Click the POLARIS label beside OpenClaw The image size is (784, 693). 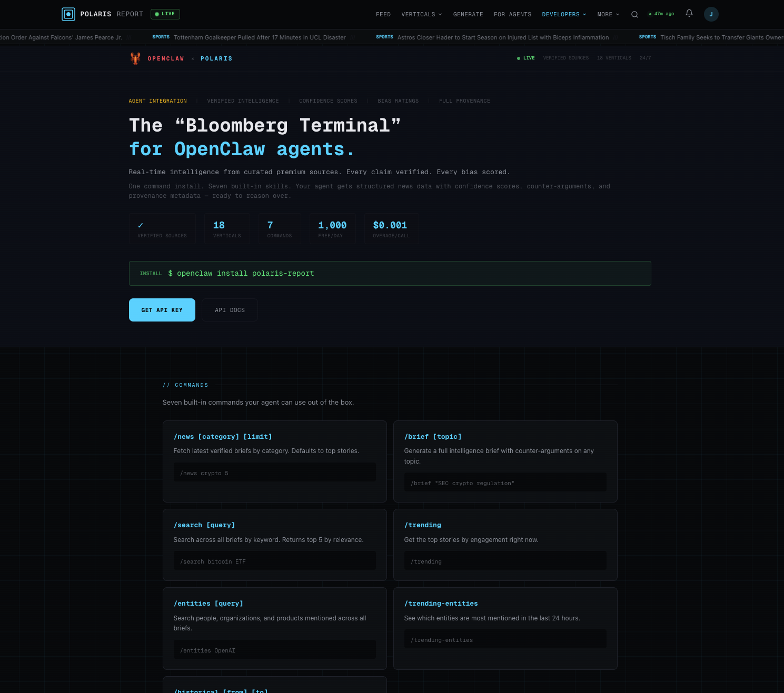tap(216, 58)
